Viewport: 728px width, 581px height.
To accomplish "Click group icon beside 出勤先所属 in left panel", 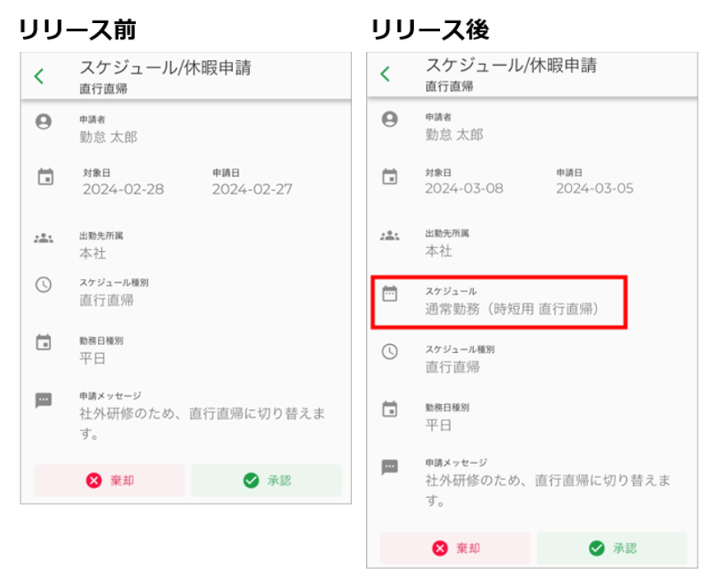I will [44, 239].
